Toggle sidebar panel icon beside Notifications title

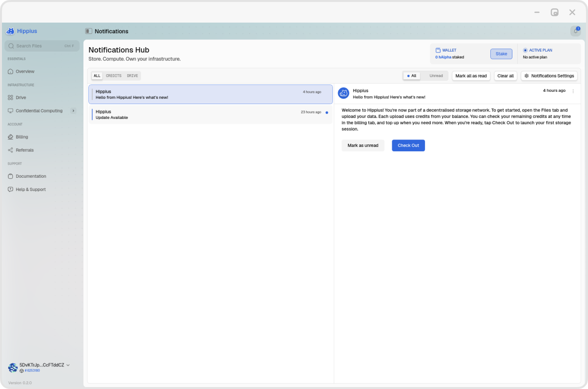88,31
